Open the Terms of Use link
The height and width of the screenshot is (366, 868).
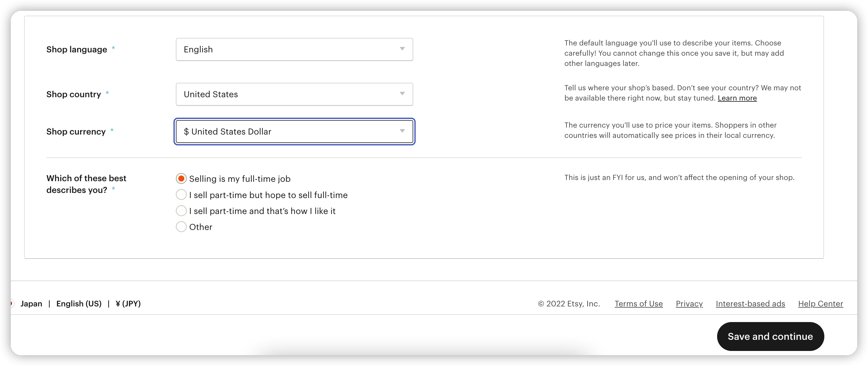tap(638, 304)
